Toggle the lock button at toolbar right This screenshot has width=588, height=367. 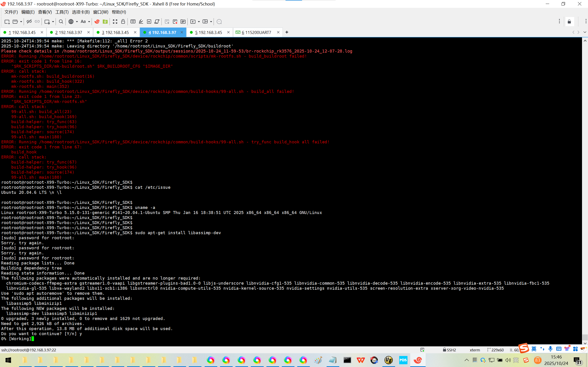click(569, 22)
